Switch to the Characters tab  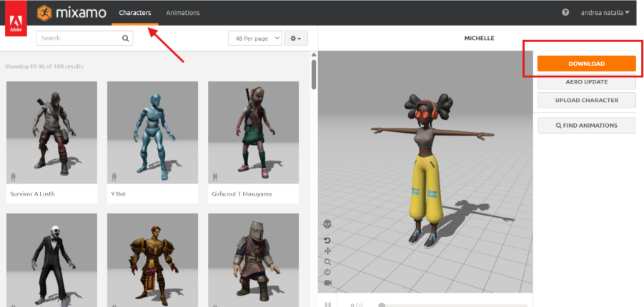coord(134,13)
